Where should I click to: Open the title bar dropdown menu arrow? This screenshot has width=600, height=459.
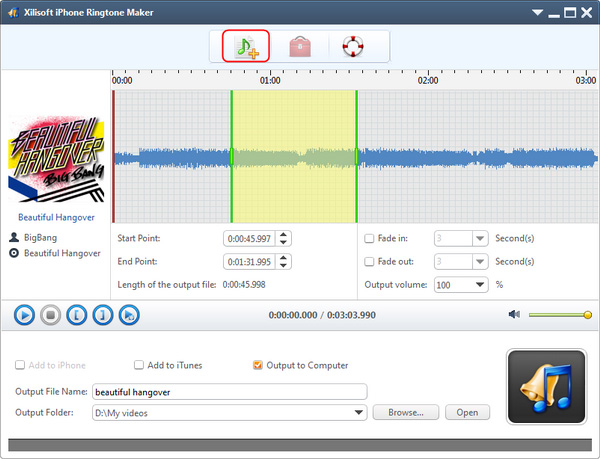(538, 12)
